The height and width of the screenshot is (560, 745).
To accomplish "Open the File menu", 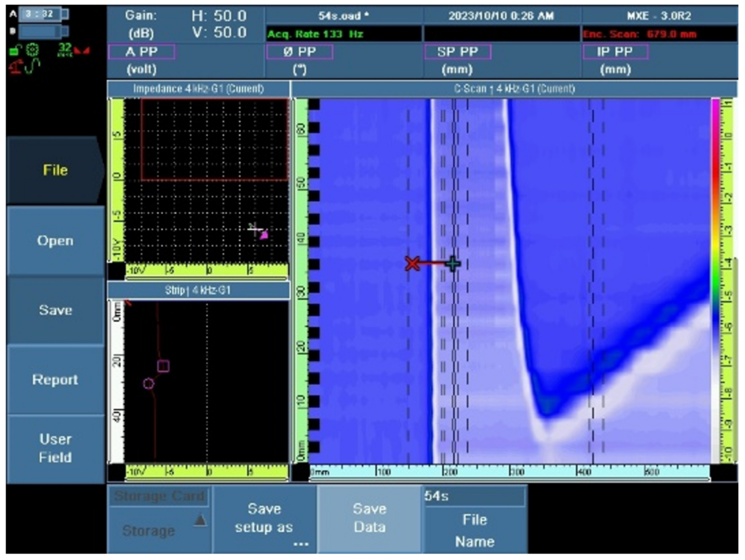I will (x=55, y=170).
